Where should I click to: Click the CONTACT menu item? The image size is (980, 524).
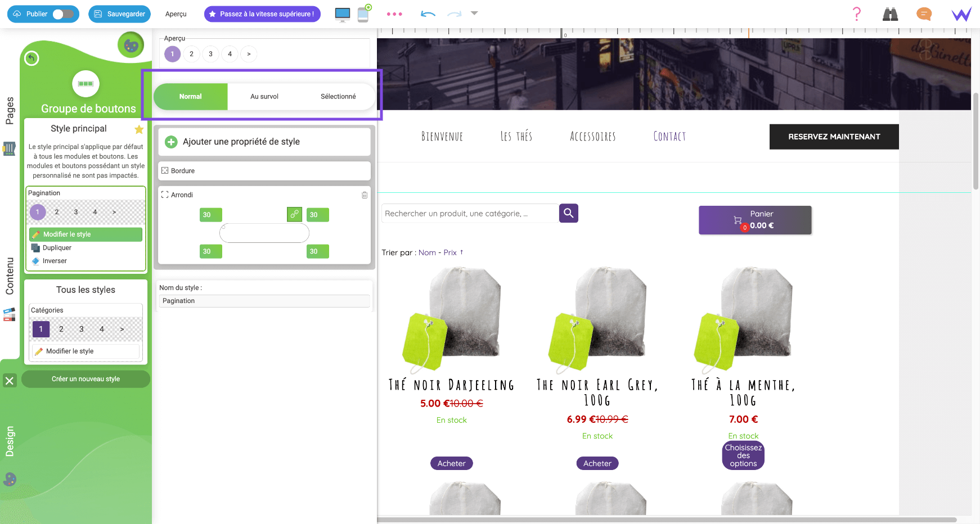(669, 137)
